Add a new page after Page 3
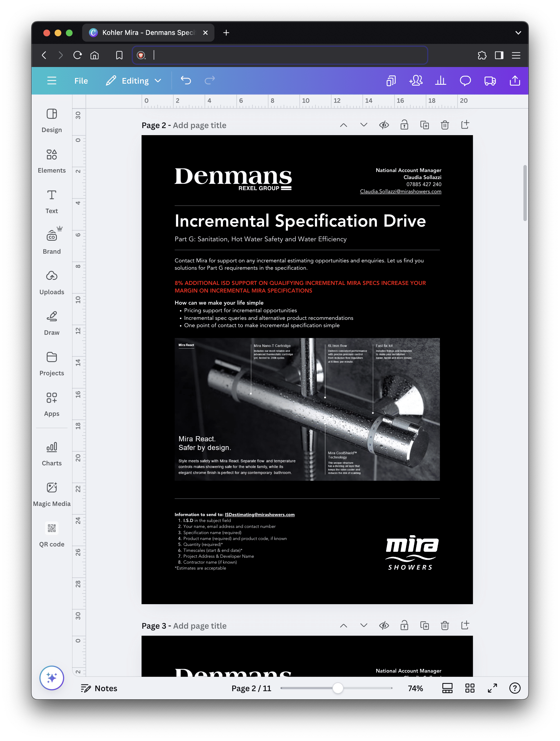 click(465, 625)
